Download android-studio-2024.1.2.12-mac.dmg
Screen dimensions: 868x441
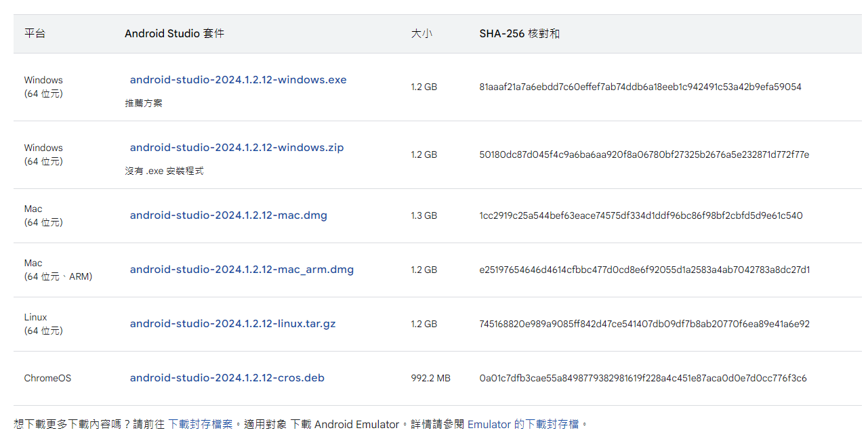[228, 215]
